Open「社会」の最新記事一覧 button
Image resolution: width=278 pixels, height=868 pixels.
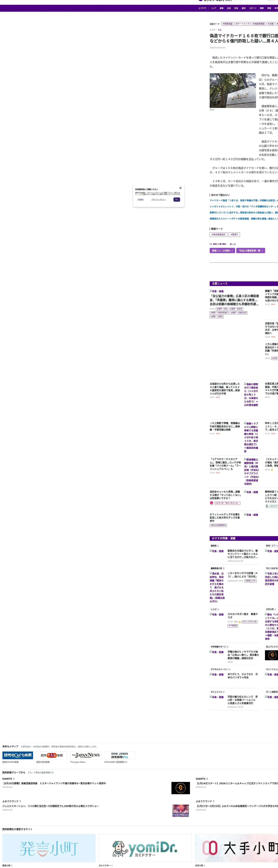pos(250,250)
